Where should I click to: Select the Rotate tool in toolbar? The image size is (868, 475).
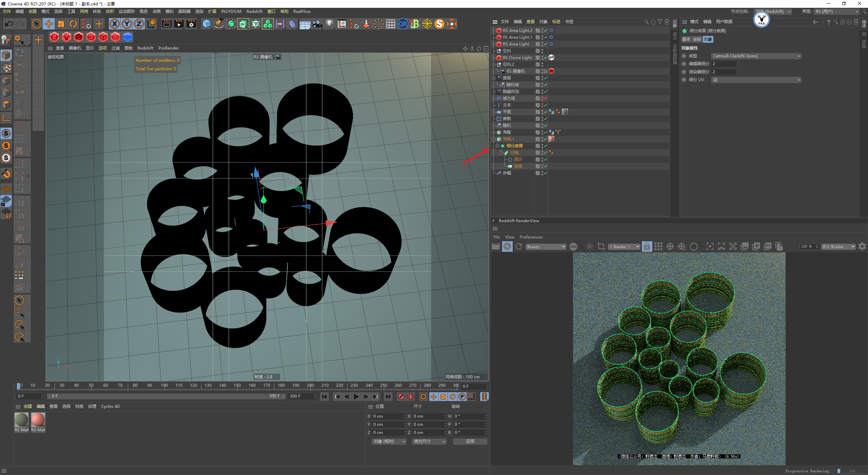tap(73, 24)
